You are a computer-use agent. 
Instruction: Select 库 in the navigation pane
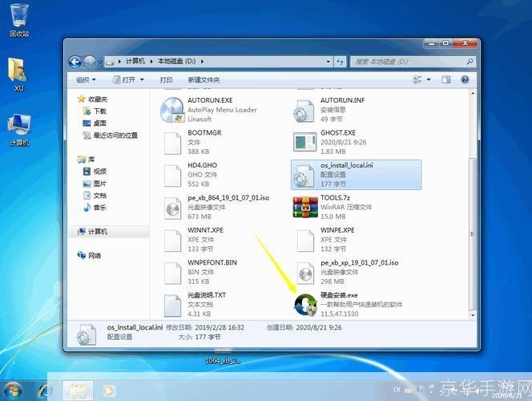[x=91, y=160]
